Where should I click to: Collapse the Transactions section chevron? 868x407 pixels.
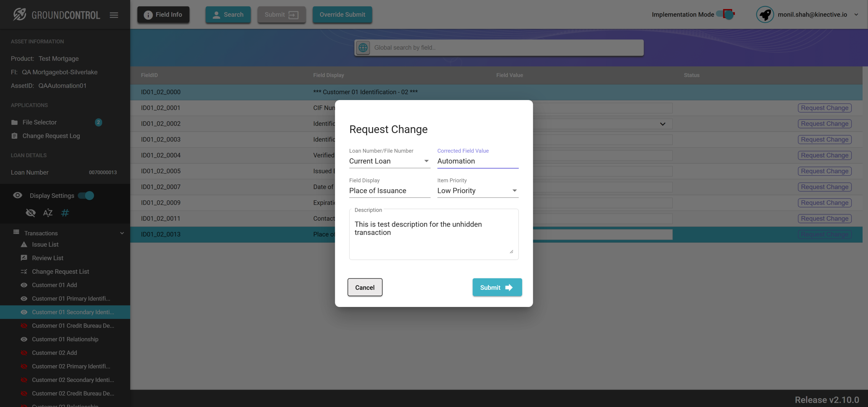pos(122,233)
